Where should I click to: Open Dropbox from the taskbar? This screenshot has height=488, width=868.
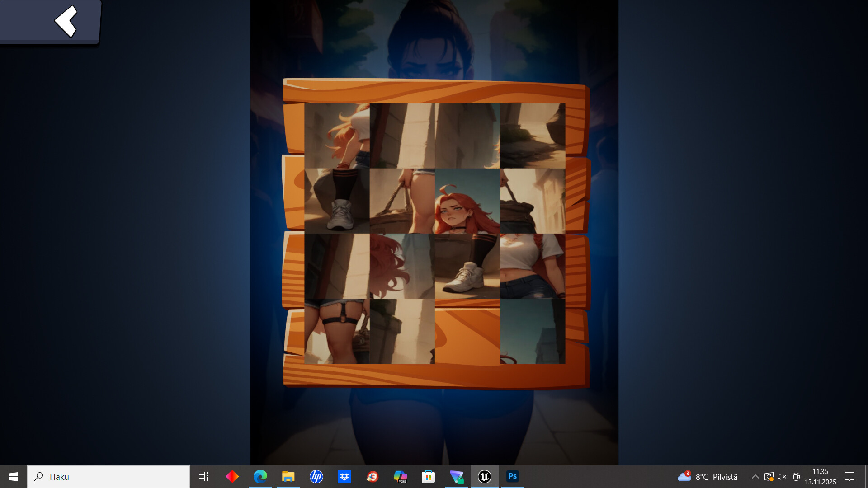(344, 476)
